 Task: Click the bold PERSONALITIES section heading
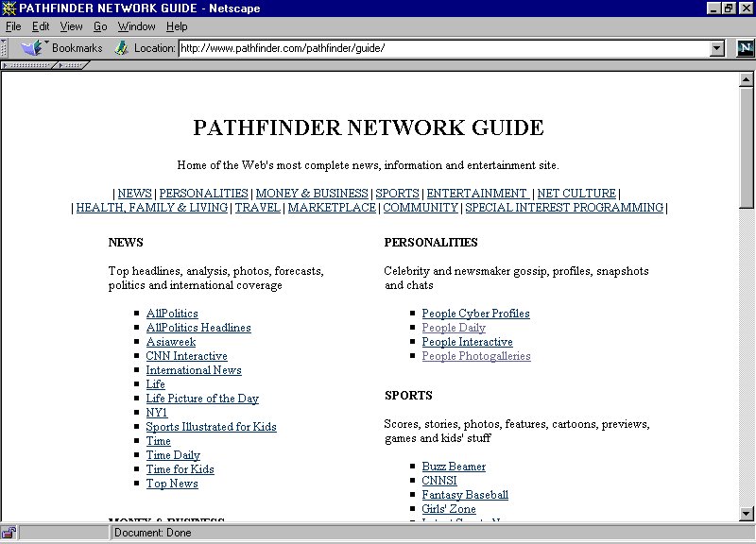[x=431, y=243]
